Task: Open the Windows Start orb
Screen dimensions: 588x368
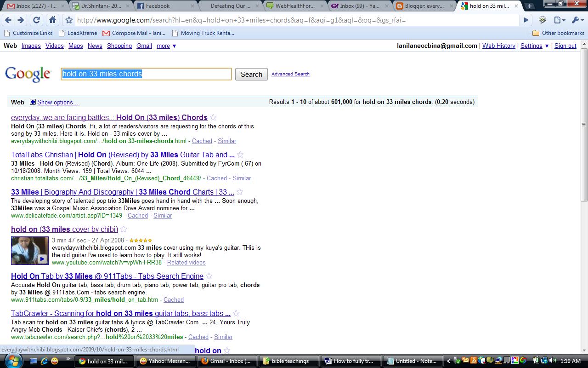Action: (12, 361)
